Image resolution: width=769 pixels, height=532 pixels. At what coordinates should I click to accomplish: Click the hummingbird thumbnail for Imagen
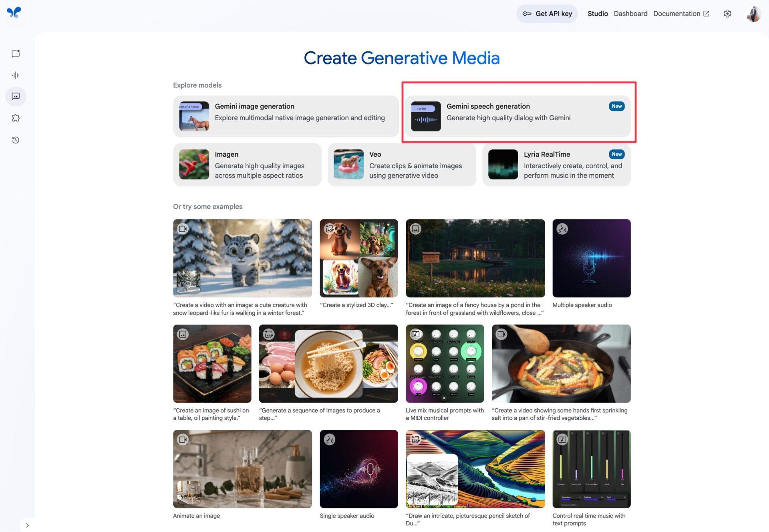[x=194, y=164]
